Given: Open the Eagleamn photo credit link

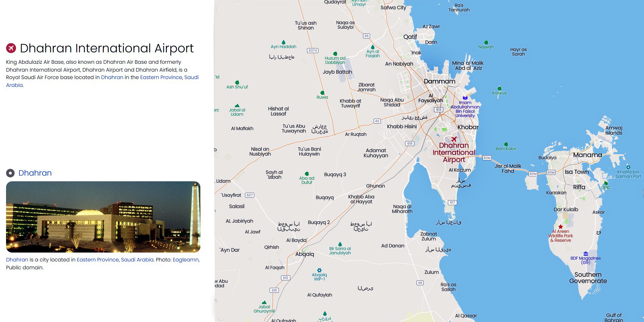Looking at the screenshot, I should 185,260.
